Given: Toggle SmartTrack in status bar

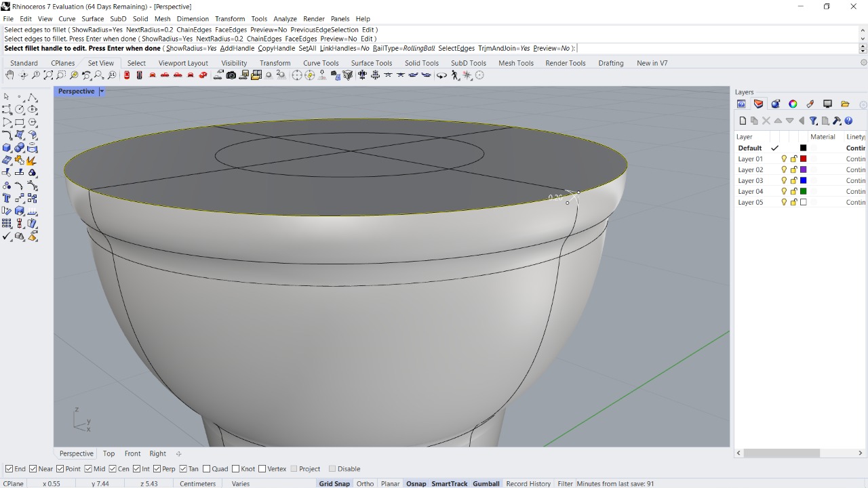Looking at the screenshot, I should point(450,483).
